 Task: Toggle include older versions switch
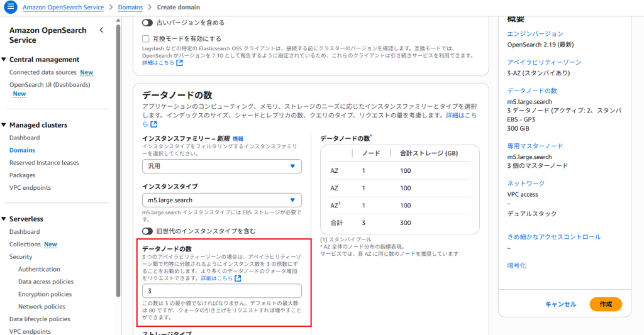click(x=147, y=23)
